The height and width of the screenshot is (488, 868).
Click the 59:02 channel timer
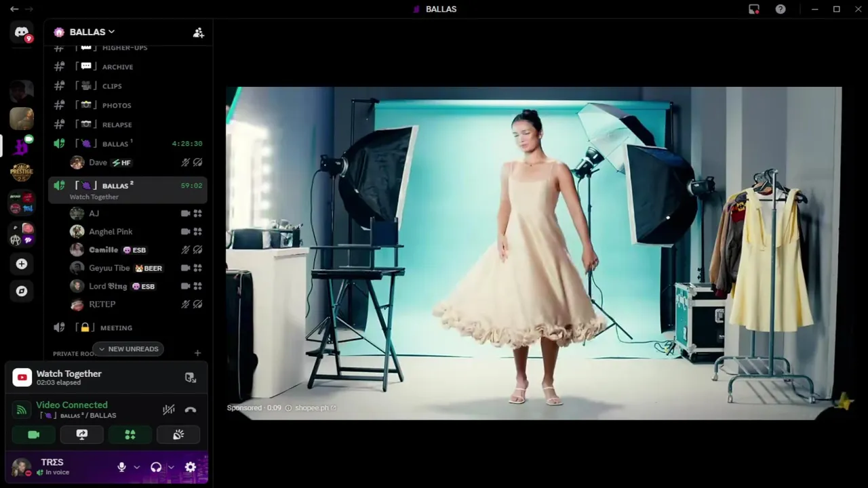tap(191, 185)
